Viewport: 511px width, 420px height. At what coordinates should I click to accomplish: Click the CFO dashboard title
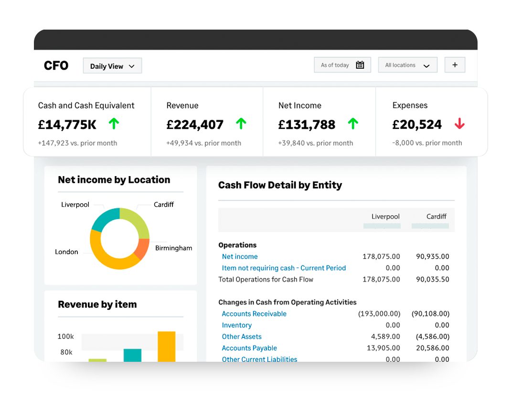pos(56,65)
